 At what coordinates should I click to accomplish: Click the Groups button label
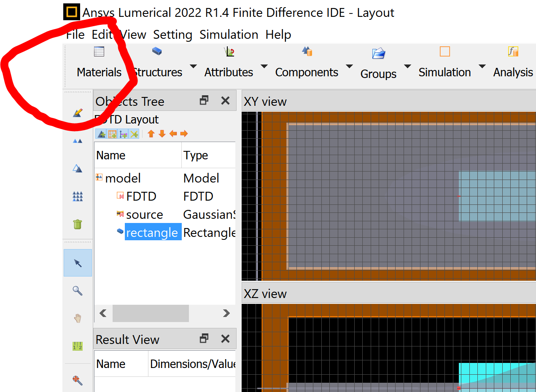pyautogui.click(x=379, y=74)
